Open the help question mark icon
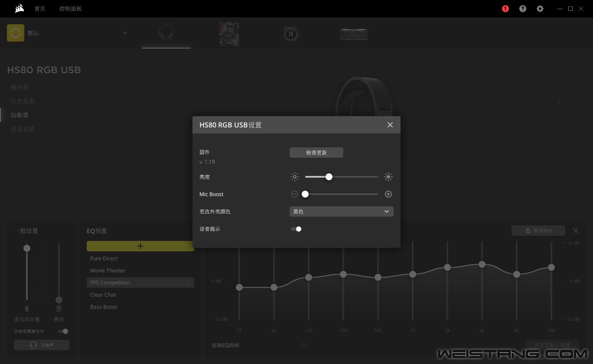The width and height of the screenshot is (593, 364). click(x=523, y=9)
